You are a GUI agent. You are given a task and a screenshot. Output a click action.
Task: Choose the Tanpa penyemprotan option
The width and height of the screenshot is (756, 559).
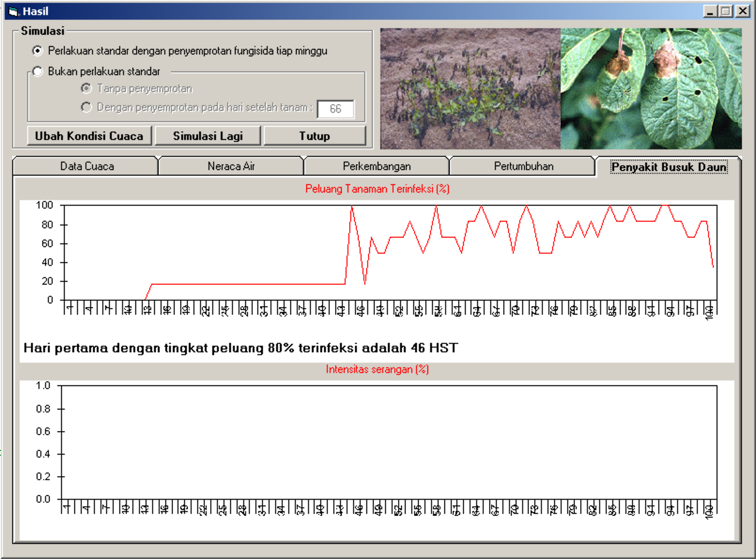(86, 88)
